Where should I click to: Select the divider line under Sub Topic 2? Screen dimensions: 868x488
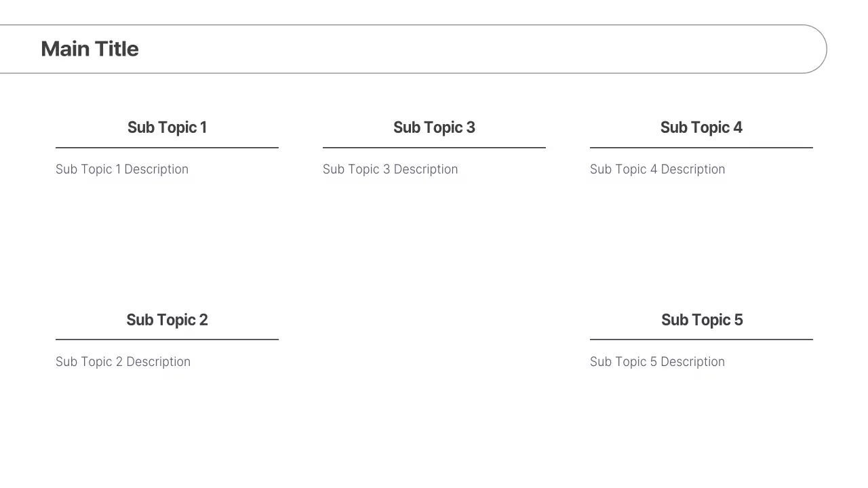pos(167,340)
